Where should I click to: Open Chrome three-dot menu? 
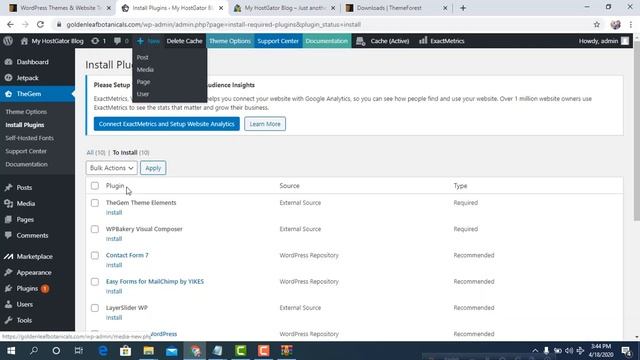tap(631, 24)
